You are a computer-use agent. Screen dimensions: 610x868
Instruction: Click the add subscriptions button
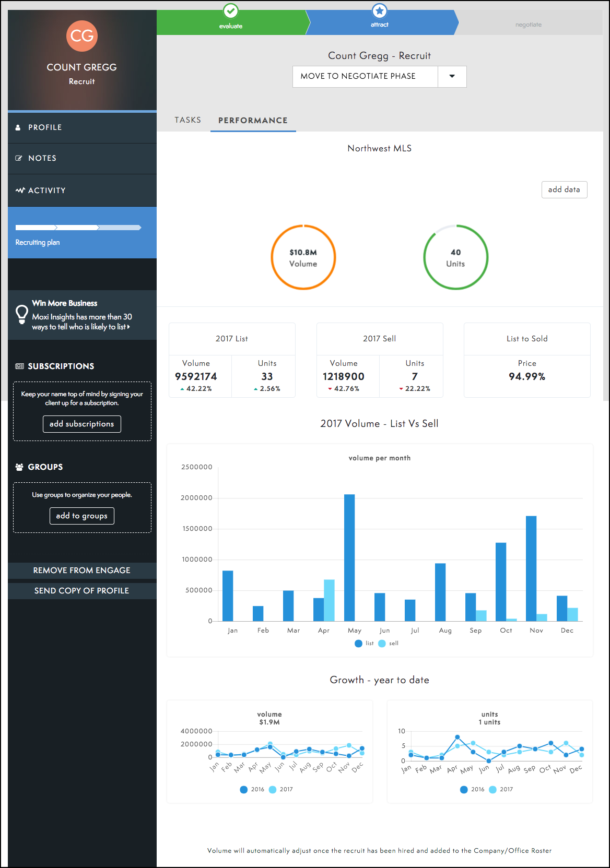[x=82, y=424]
